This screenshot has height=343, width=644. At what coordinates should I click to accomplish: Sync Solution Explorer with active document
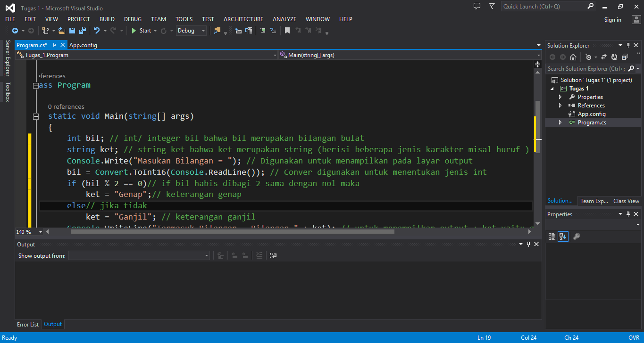[604, 57]
